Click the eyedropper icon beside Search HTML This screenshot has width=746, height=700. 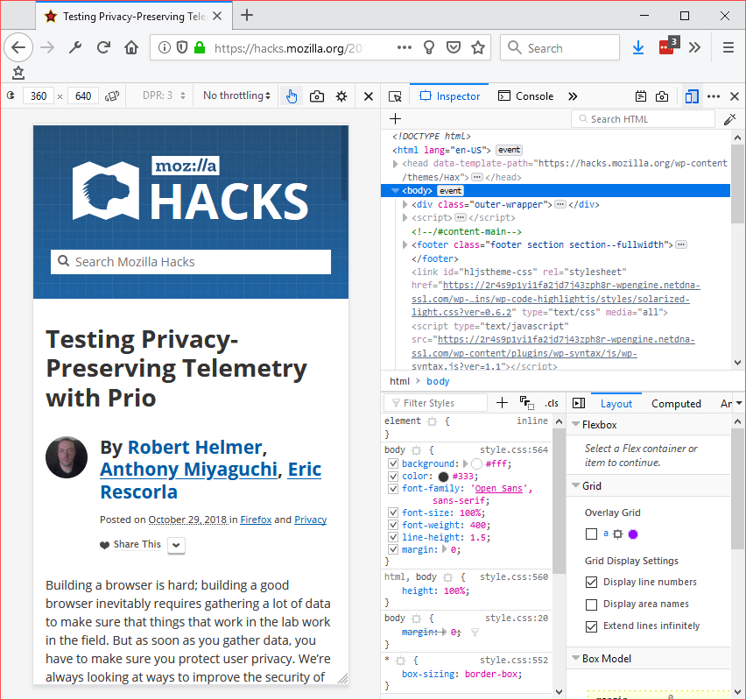[x=729, y=118]
